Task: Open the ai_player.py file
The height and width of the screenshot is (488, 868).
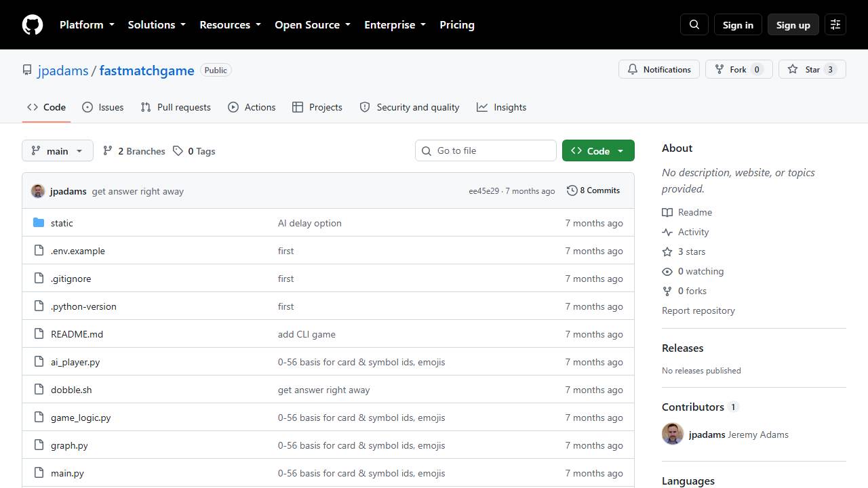Action: [75, 362]
